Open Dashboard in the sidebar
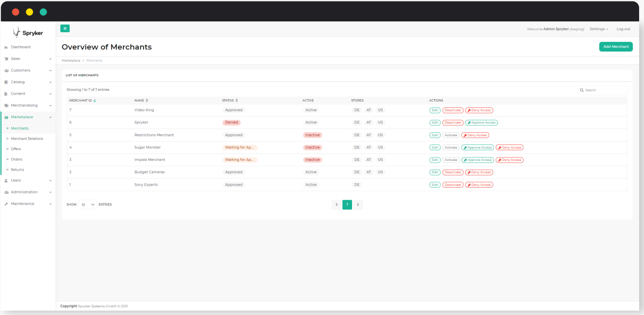This screenshot has width=644, height=315. pos(20,47)
